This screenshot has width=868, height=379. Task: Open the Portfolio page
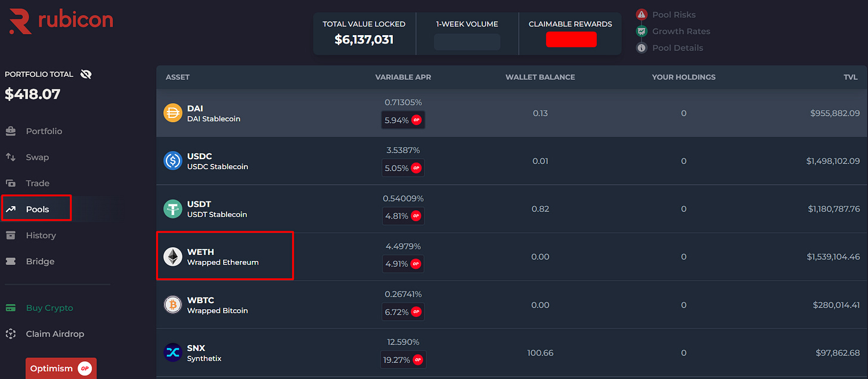44,131
